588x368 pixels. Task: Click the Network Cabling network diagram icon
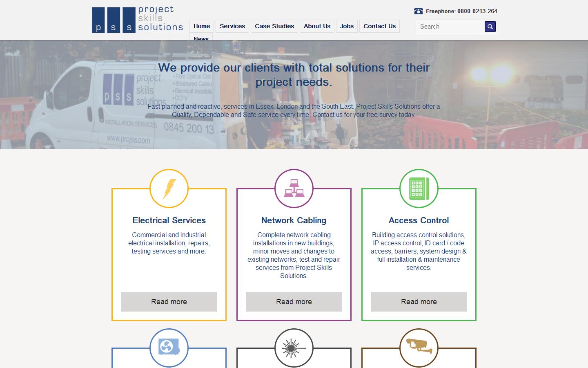pyautogui.click(x=294, y=188)
